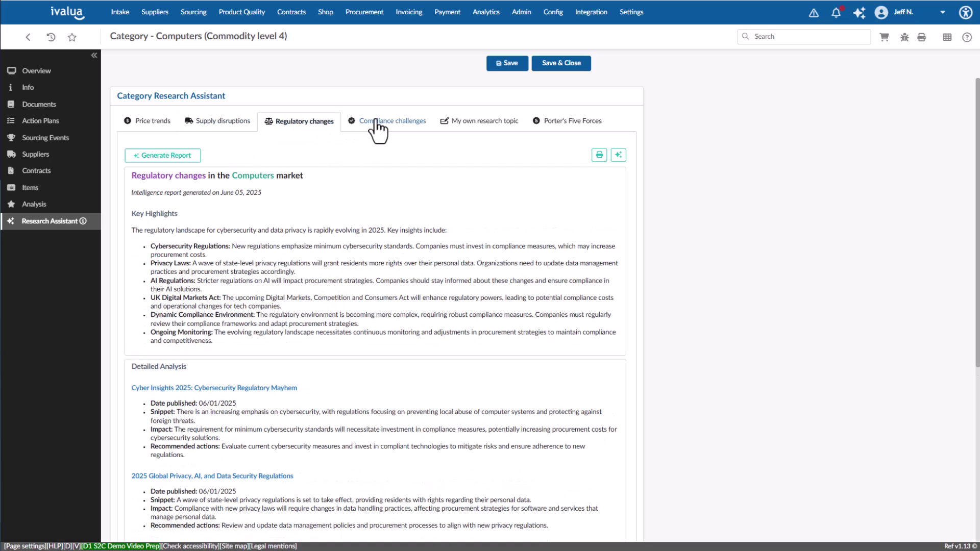The image size is (980, 551).
Task: Click inside the Search field
Action: click(803, 36)
